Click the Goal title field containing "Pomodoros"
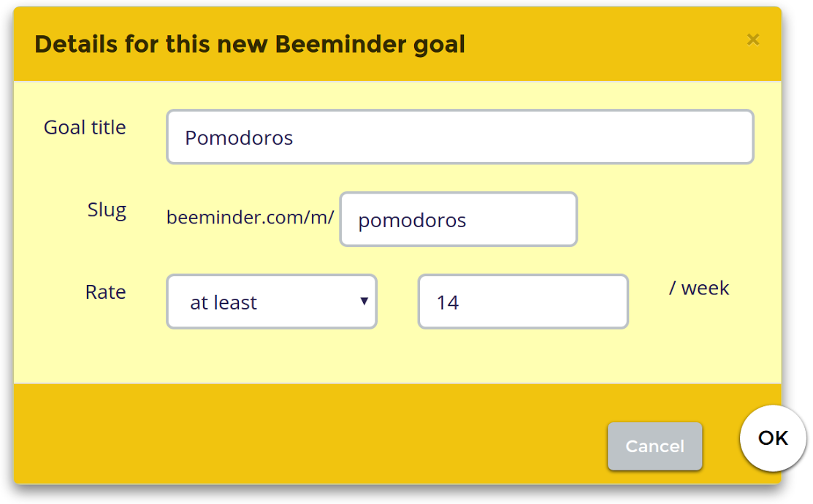 tap(460, 137)
